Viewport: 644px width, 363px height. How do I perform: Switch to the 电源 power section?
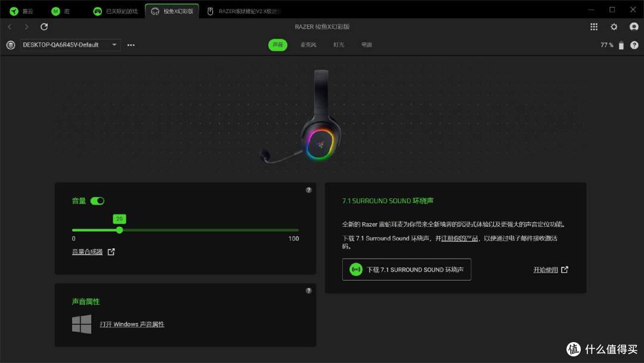pyautogui.click(x=366, y=45)
